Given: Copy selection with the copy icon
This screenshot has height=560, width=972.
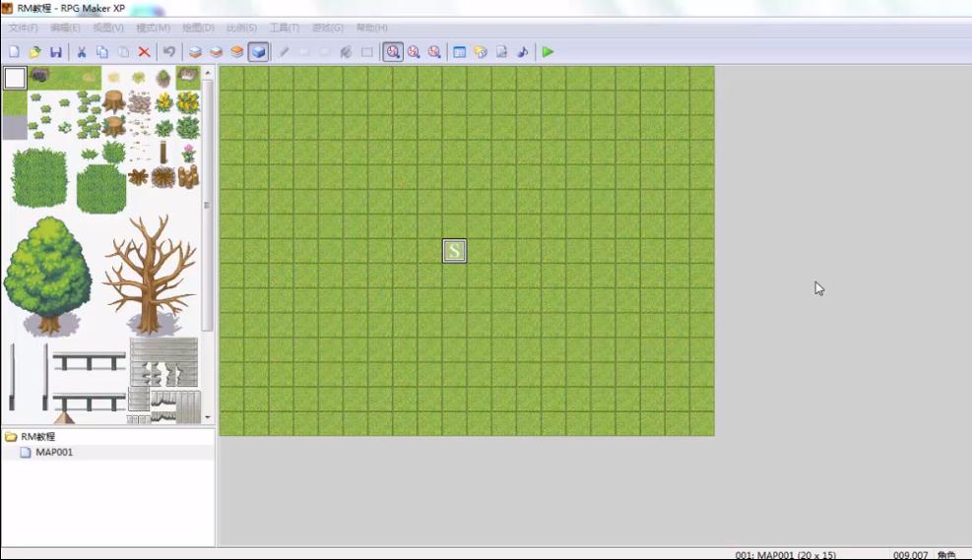Looking at the screenshot, I should pyautogui.click(x=102, y=52).
